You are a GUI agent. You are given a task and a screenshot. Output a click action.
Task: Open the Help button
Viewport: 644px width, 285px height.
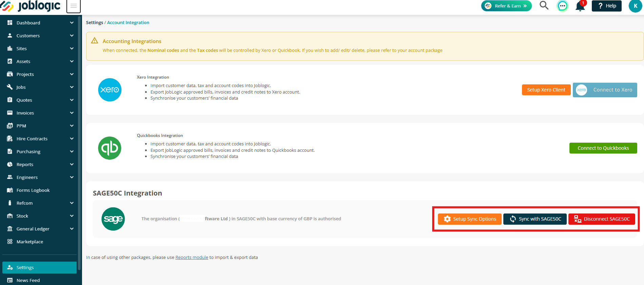point(607,6)
